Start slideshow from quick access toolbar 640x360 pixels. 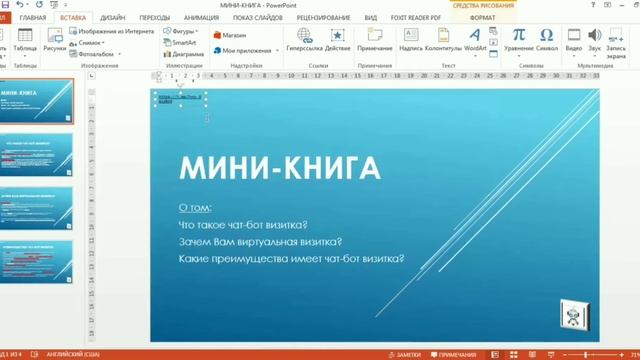[54, 5]
